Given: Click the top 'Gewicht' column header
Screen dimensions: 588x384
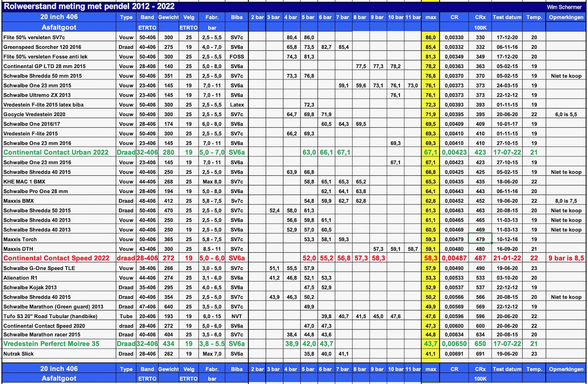Looking at the screenshot, I should coord(168,17).
